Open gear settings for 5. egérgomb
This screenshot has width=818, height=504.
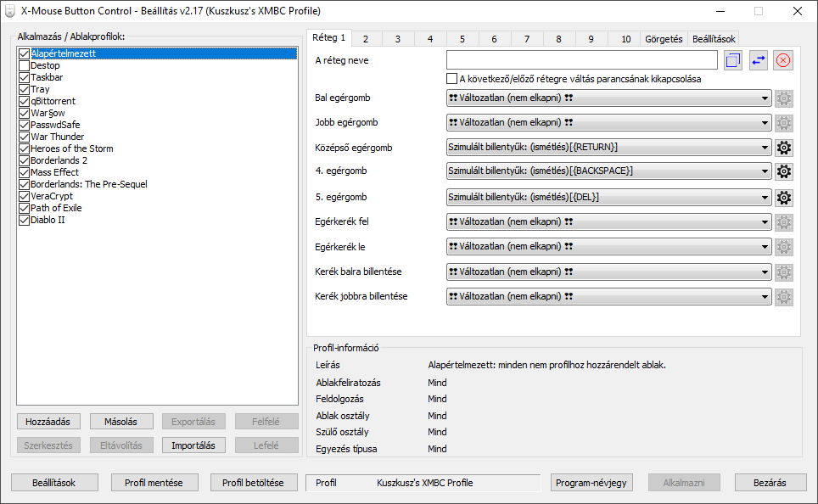783,198
